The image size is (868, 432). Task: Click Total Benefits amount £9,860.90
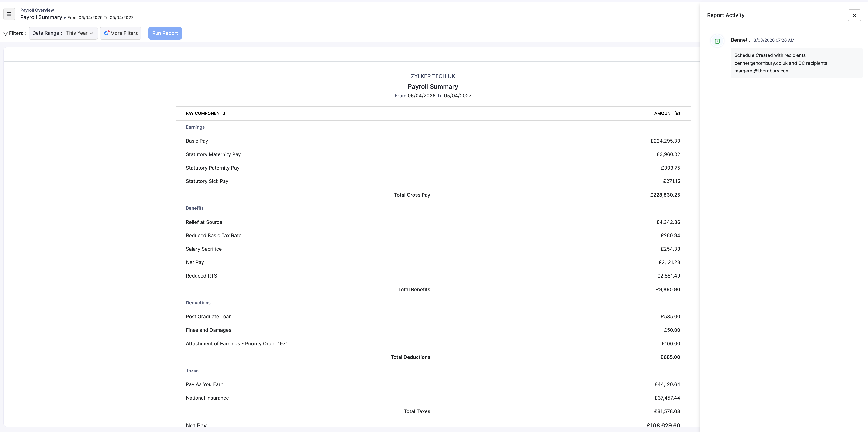click(668, 289)
